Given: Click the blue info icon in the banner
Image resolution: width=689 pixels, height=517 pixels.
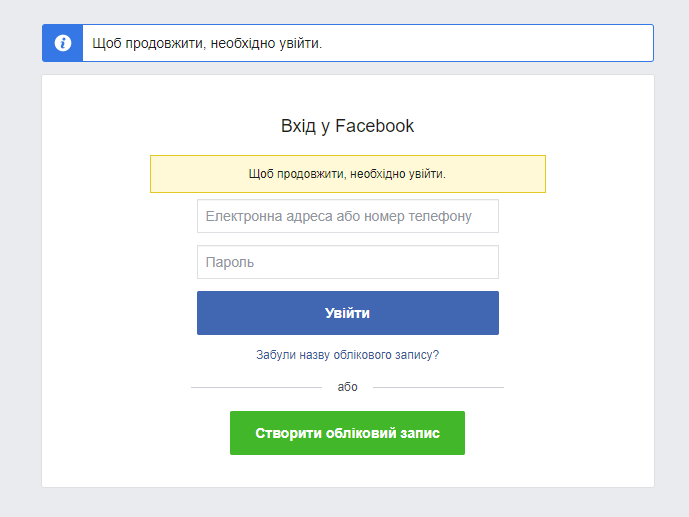Looking at the screenshot, I should click(x=62, y=43).
